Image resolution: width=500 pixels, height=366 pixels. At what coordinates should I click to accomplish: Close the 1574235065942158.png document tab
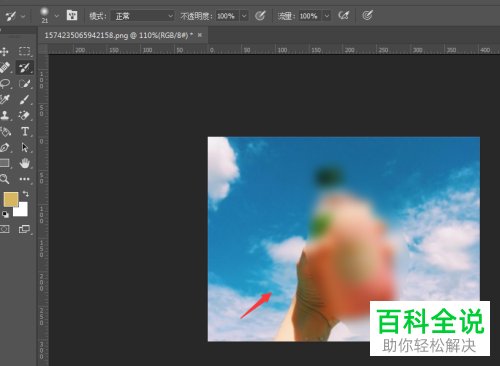point(200,35)
